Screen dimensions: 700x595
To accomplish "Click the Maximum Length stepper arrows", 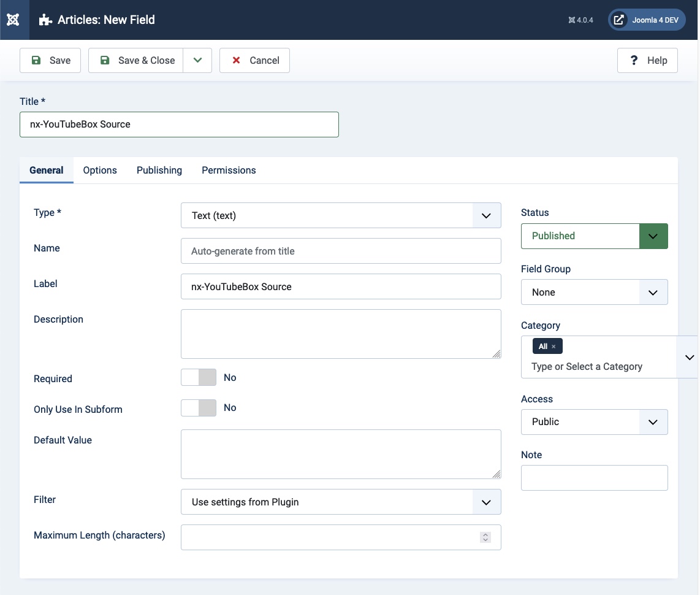I will 485,537.
